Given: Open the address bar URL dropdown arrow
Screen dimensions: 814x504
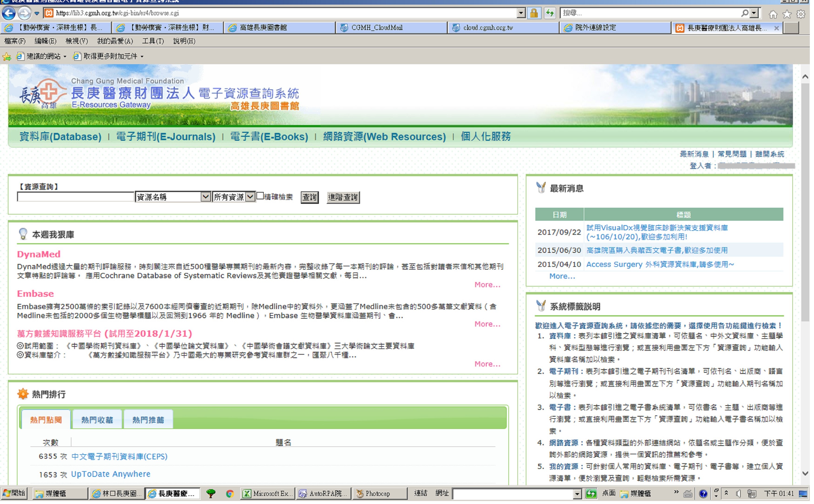Looking at the screenshot, I should pos(521,13).
